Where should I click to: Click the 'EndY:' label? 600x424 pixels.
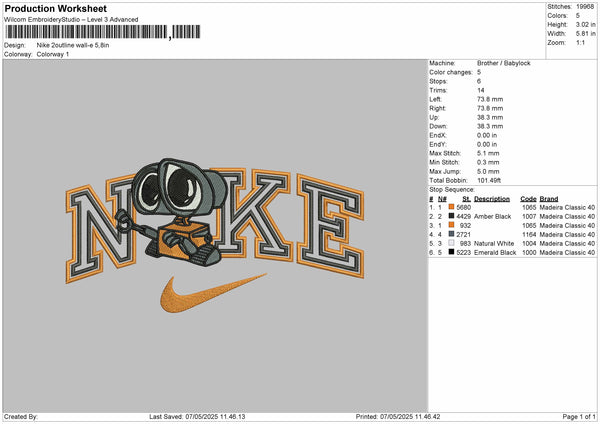pyautogui.click(x=438, y=144)
